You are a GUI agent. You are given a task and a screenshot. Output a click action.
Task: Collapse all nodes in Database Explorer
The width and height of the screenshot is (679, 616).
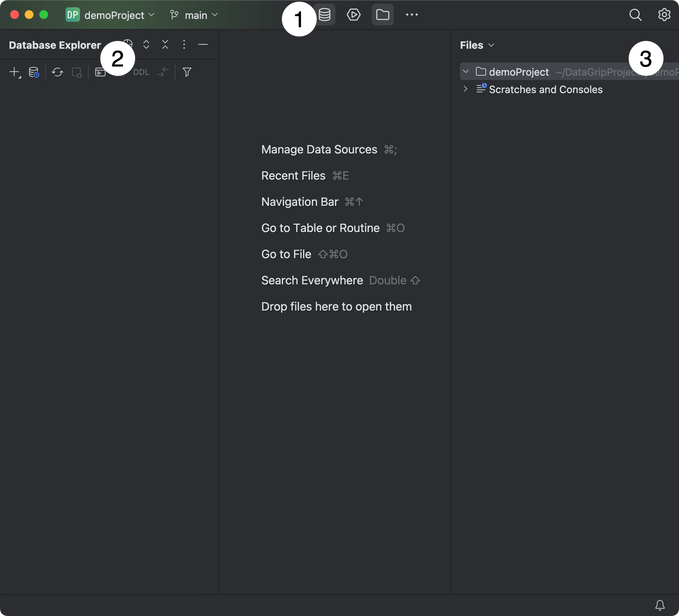165,44
